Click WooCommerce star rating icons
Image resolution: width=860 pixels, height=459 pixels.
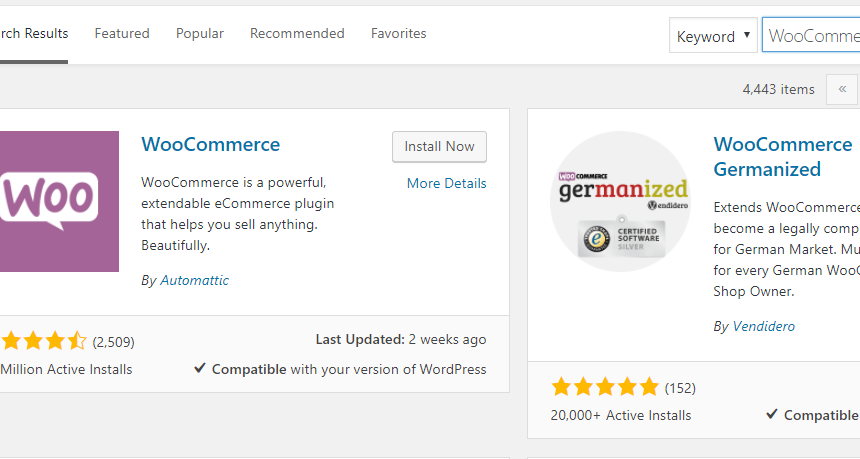pos(44,341)
